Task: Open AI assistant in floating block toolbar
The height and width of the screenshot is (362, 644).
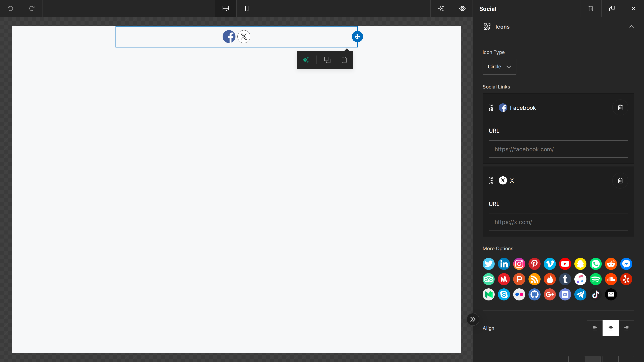Action: (306, 60)
